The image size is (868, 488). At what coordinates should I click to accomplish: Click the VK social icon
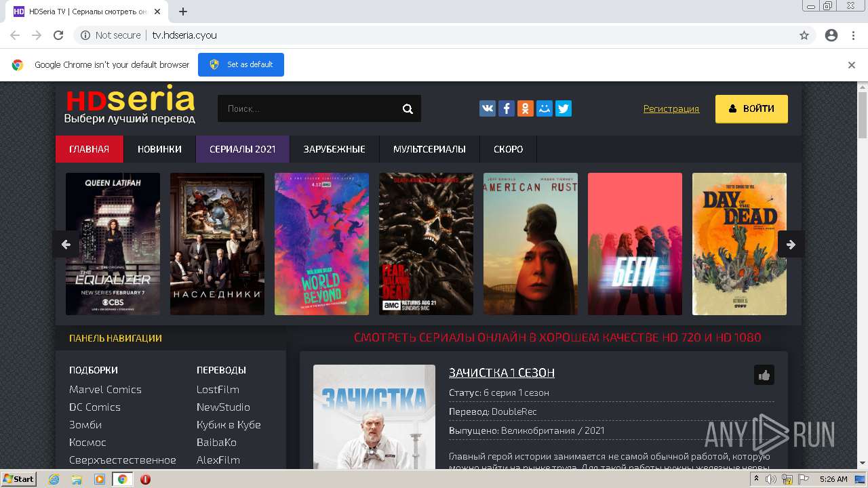(488, 108)
